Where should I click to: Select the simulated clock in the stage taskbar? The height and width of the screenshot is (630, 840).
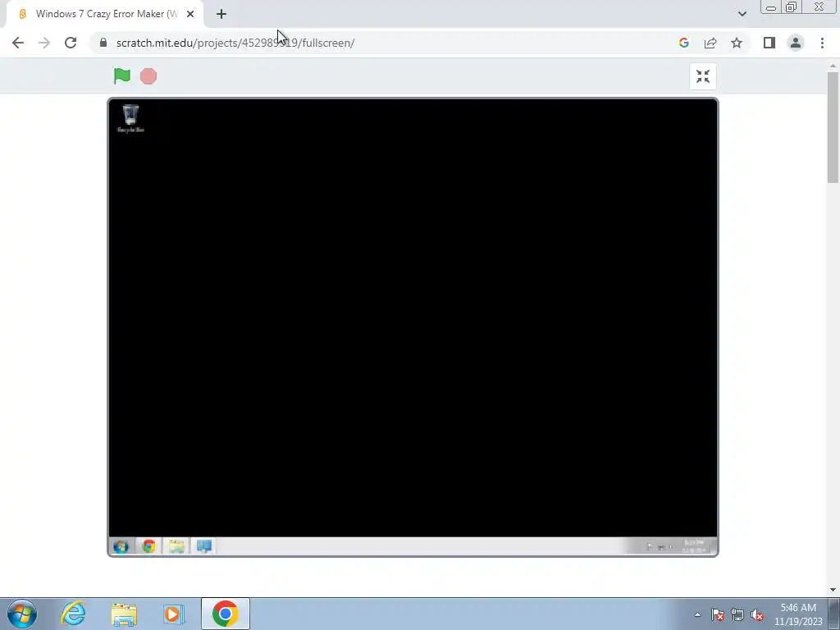click(695, 546)
